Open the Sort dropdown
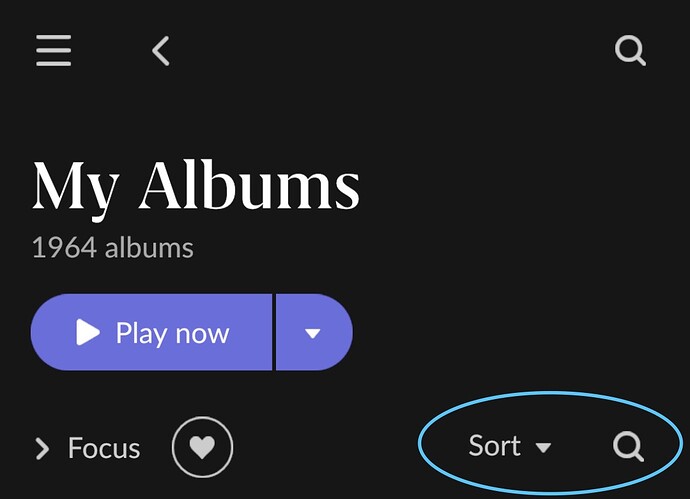Viewport: 690px width, 499px height. click(x=510, y=446)
